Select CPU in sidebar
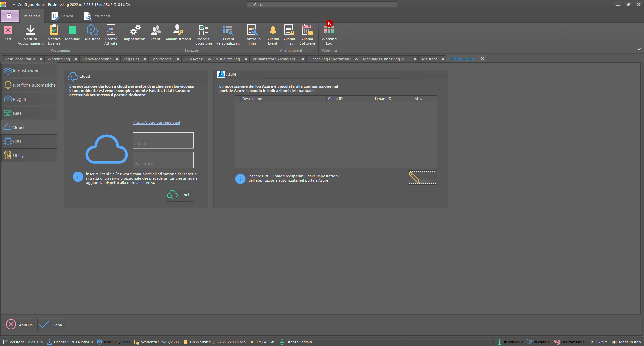Screen dimensions: 644x346 (29, 141)
